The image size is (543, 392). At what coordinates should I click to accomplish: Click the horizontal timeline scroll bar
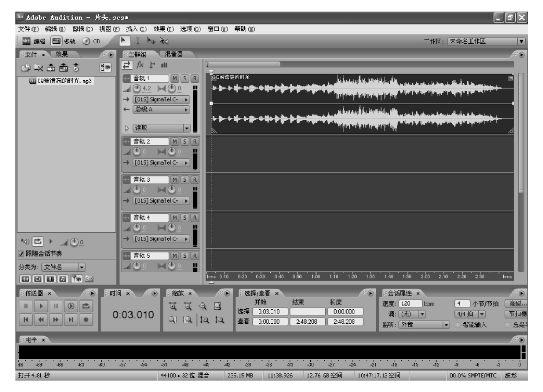pos(243,64)
